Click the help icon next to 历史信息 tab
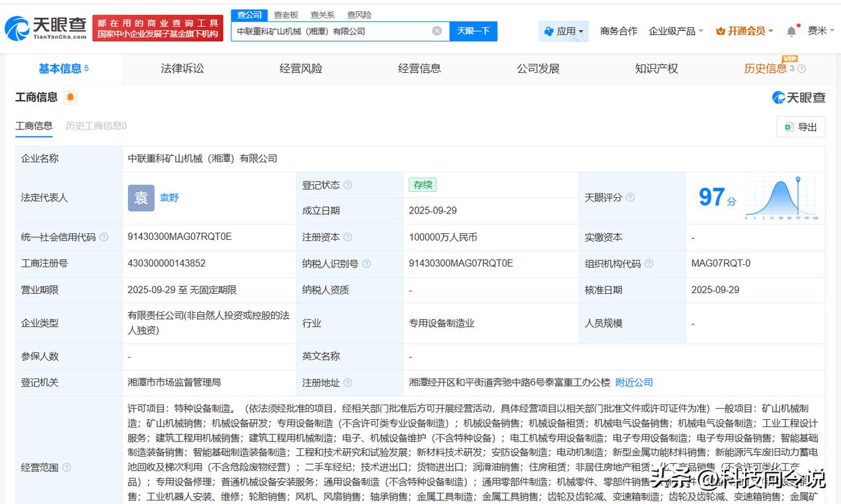The width and height of the screenshot is (841, 504). pyautogui.click(x=802, y=68)
